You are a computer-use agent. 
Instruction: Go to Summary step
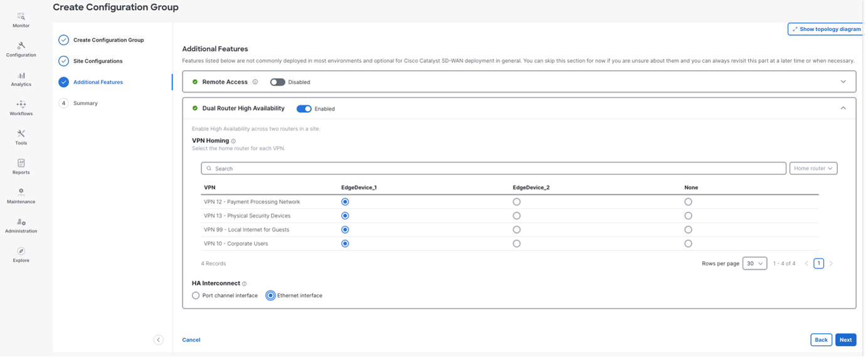(85, 103)
